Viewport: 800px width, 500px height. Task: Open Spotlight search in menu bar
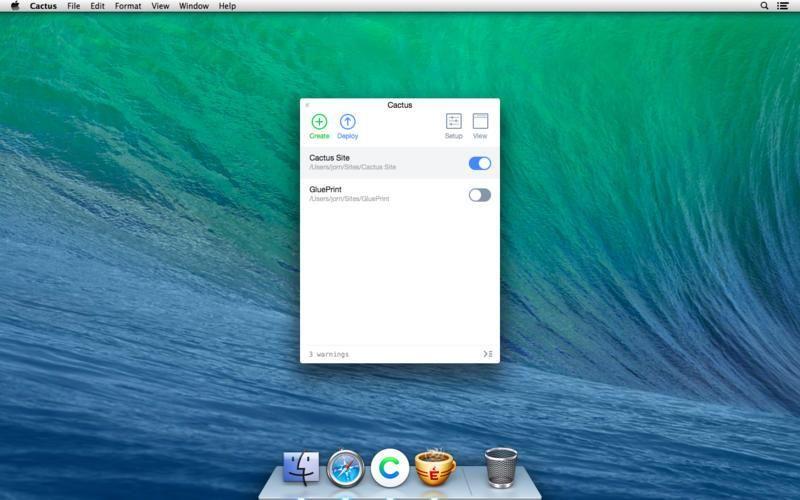tap(764, 6)
